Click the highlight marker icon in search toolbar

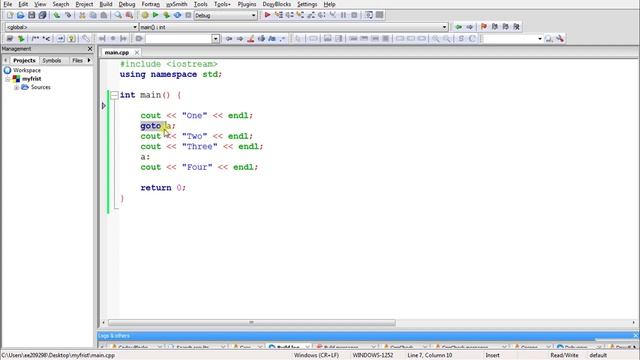[251, 39]
